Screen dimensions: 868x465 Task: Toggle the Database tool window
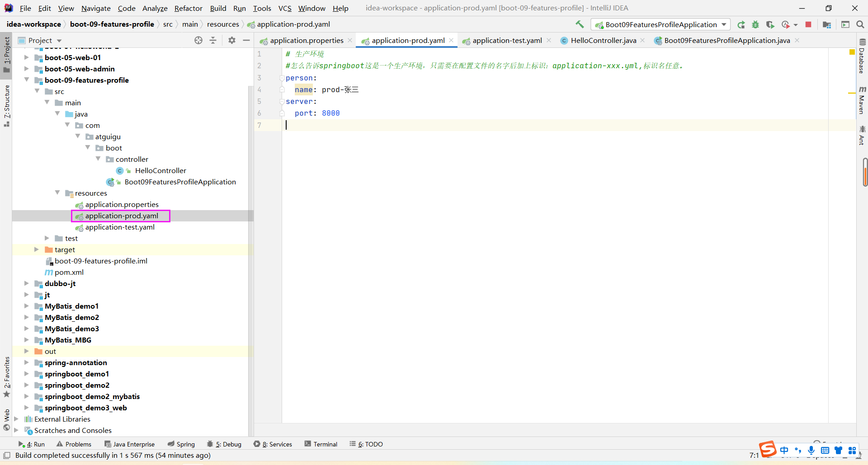[862, 56]
